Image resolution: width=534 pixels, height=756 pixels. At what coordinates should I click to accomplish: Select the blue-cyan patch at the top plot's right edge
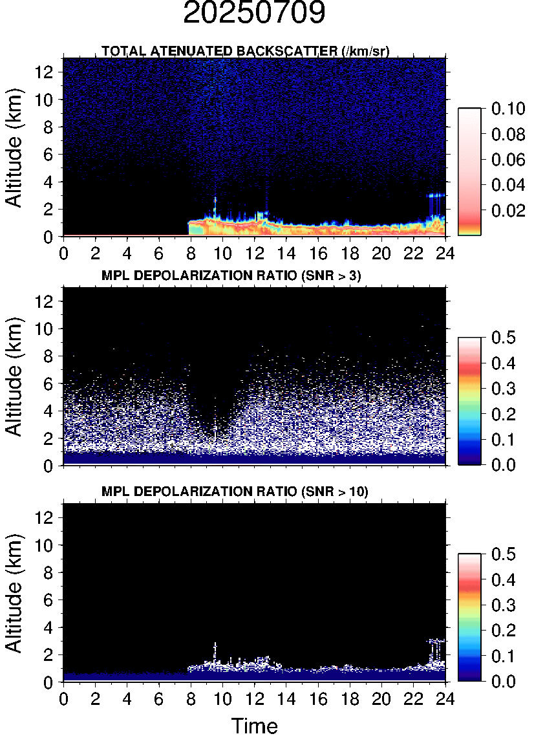436,195
